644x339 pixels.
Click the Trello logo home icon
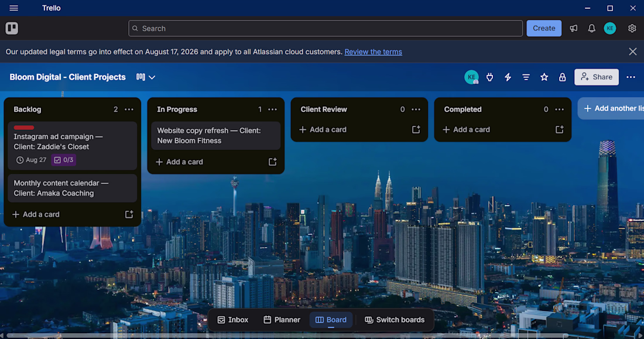(x=12, y=28)
